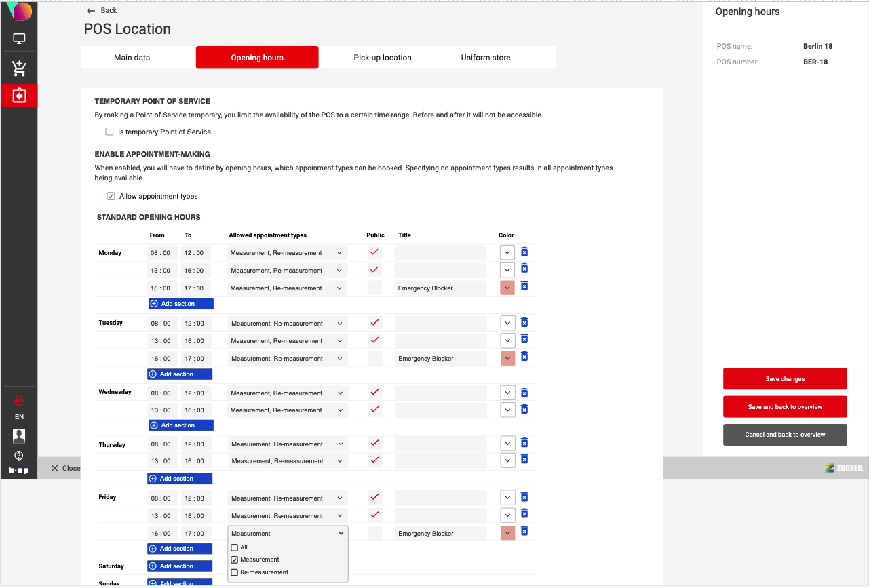Enable Is temporary Point of Service checkbox
The width and height of the screenshot is (869, 588).
pyautogui.click(x=109, y=132)
